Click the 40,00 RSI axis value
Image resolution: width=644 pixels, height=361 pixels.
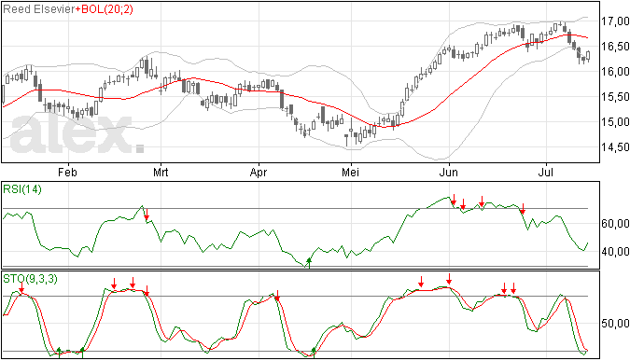click(615, 252)
